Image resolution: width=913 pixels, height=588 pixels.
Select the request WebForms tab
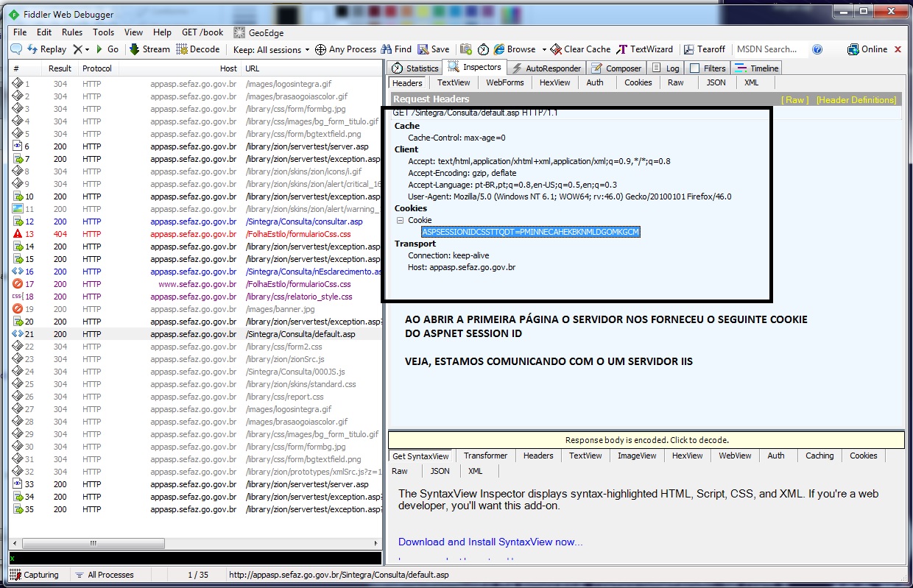[x=505, y=82]
